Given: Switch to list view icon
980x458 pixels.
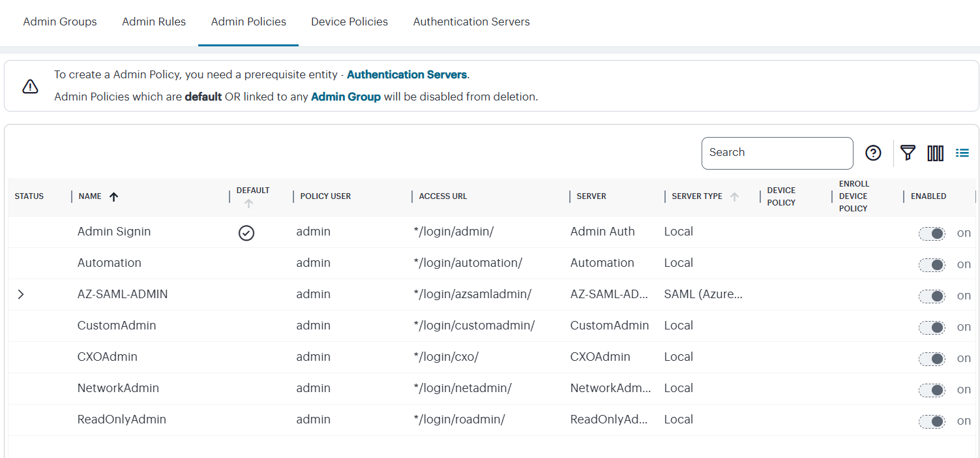Looking at the screenshot, I should pyautogui.click(x=962, y=153).
